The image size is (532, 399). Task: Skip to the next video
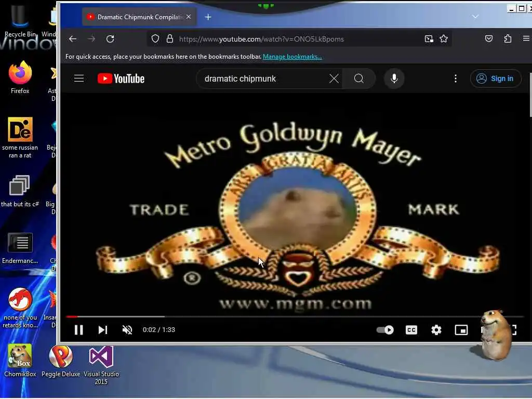coord(102,330)
